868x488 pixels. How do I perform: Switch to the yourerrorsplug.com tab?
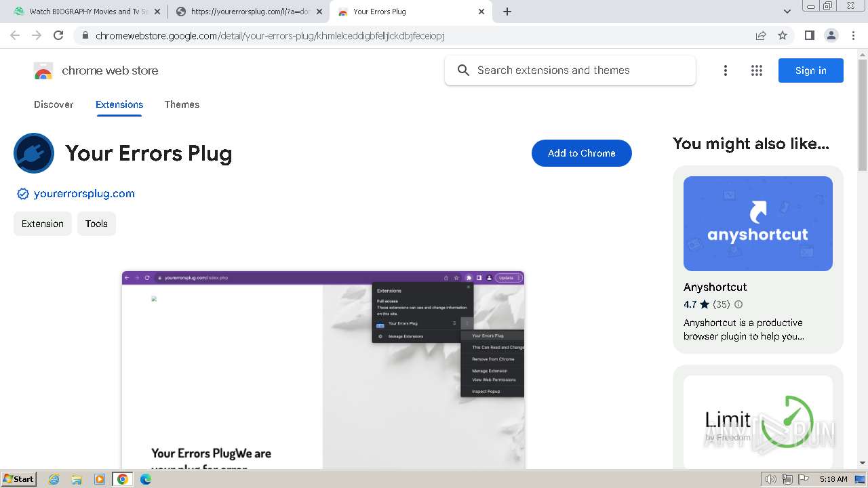click(x=250, y=12)
